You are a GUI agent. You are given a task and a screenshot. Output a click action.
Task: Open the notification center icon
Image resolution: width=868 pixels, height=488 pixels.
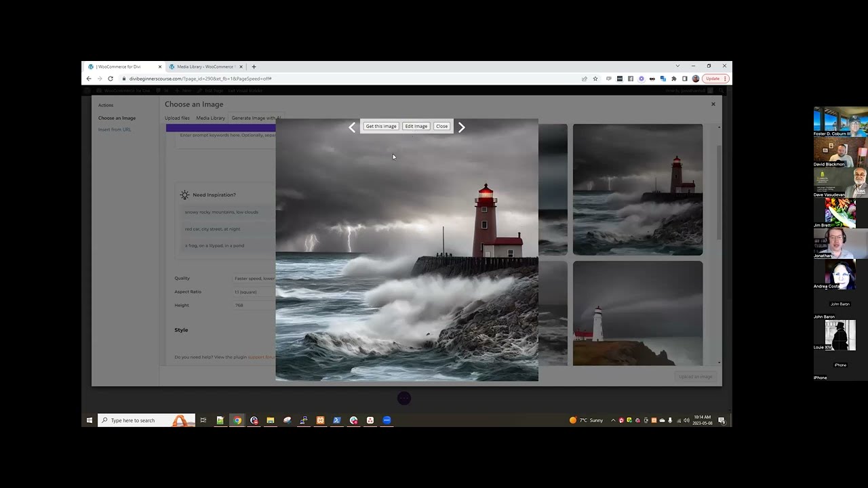click(x=722, y=420)
